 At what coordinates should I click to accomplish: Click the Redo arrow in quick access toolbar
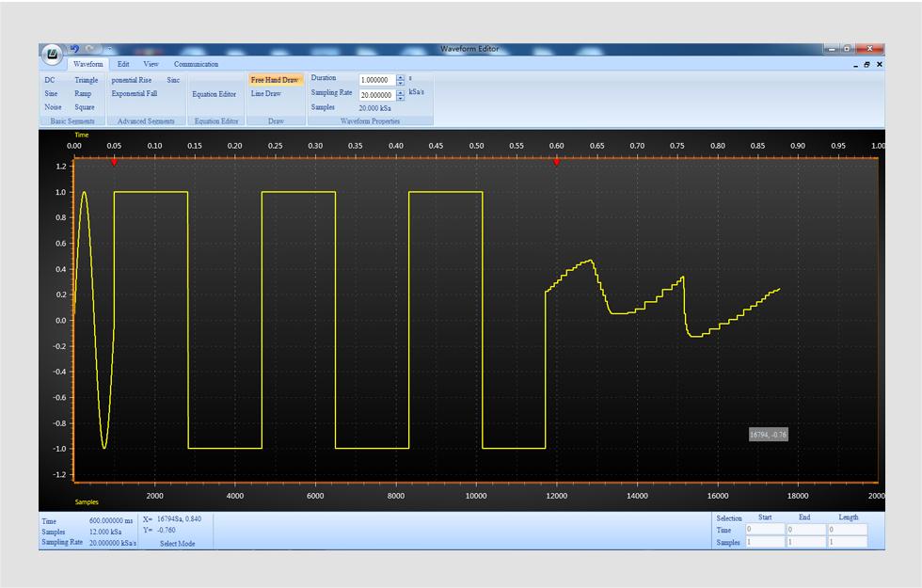(x=90, y=49)
